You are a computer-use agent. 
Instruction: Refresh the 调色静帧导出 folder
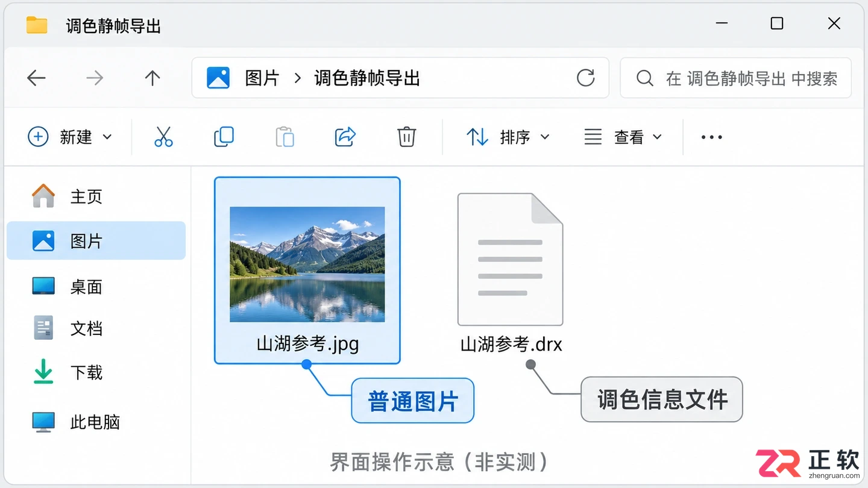[x=585, y=78]
